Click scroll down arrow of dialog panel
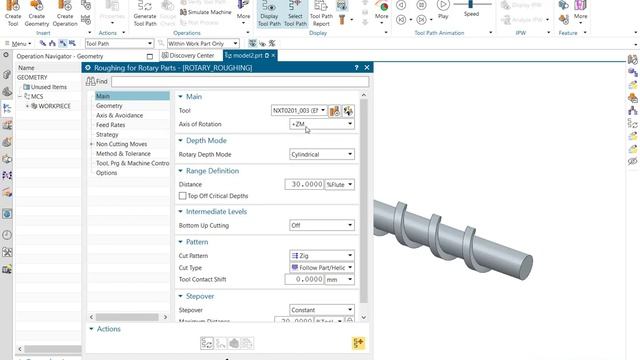The height and width of the screenshot is (360, 640). click(364, 317)
